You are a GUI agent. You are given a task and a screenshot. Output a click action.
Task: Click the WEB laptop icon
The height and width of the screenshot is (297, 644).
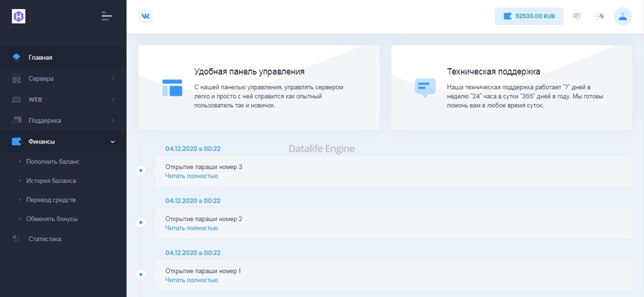[17, 100]
